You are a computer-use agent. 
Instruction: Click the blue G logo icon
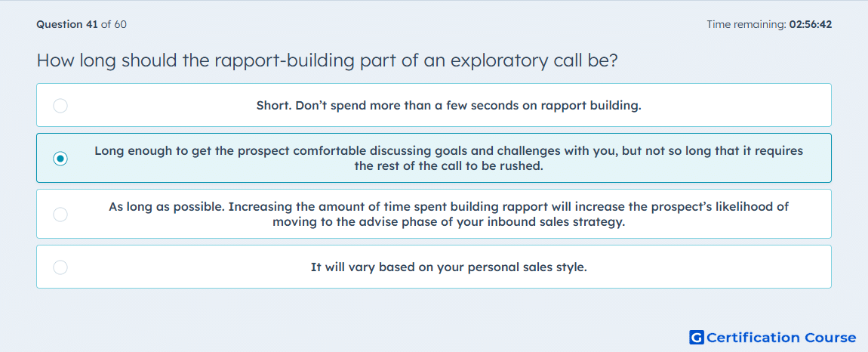pos(697,337)
